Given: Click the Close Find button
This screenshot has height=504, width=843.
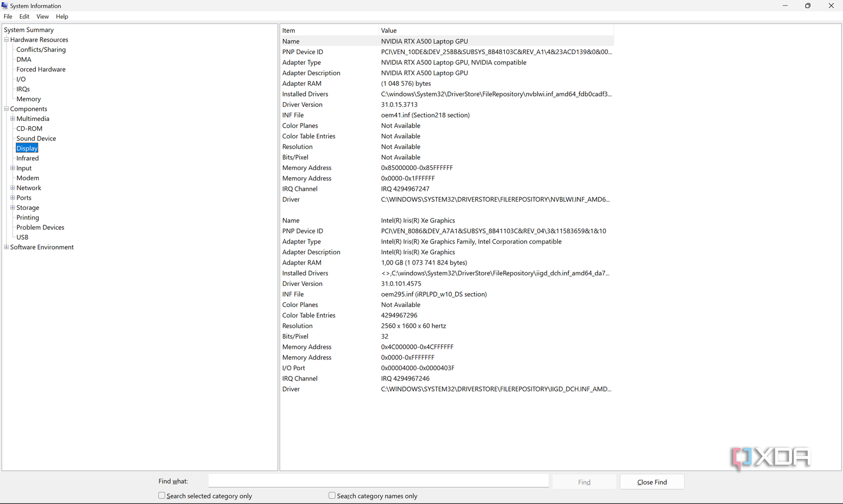Looking at the screenshot, I should pos(652,482).
